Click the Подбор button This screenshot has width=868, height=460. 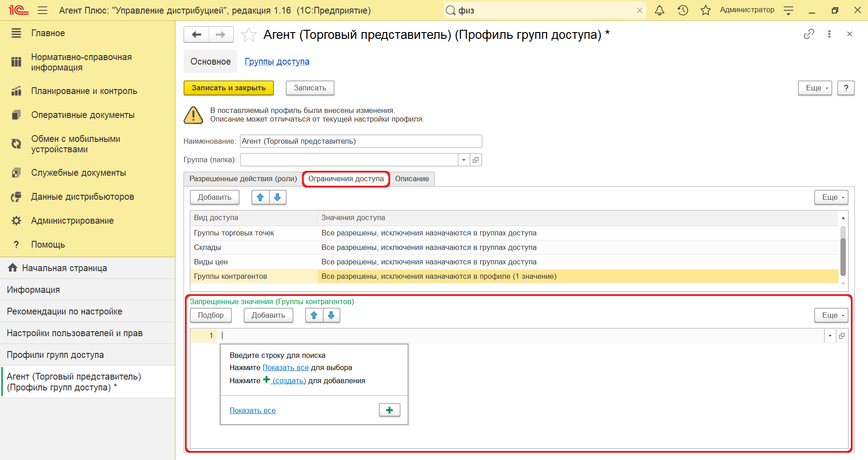(x=211, y=315)
